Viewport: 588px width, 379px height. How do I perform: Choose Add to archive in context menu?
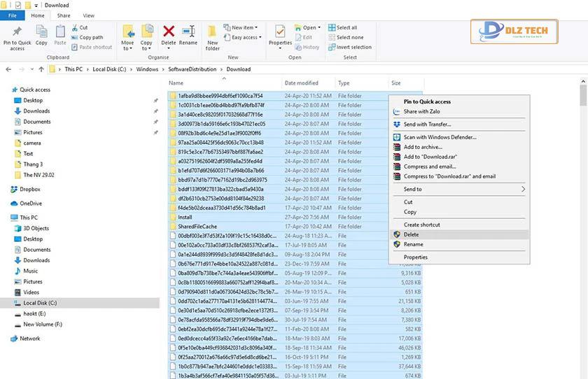[423, 147]
